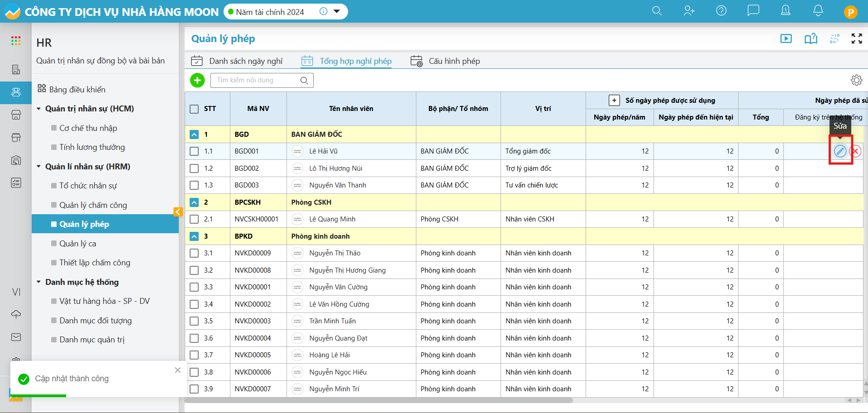868x413 pixels.
Task: Open table settings gear icon
Action: click(856, 80)
